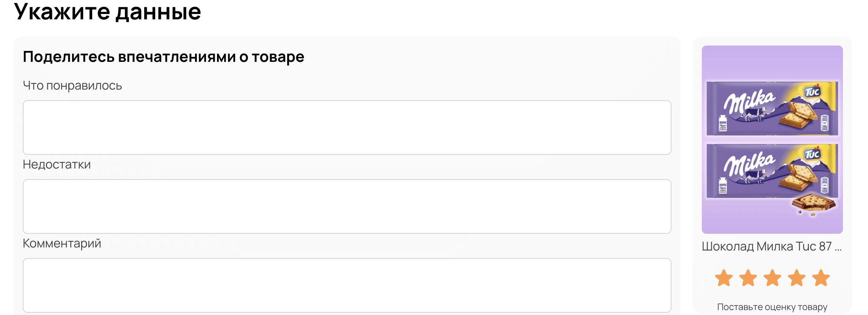Select the second rating star
Image resolution: width=868 pixels, height=315 pixels.
coord(748,278)
